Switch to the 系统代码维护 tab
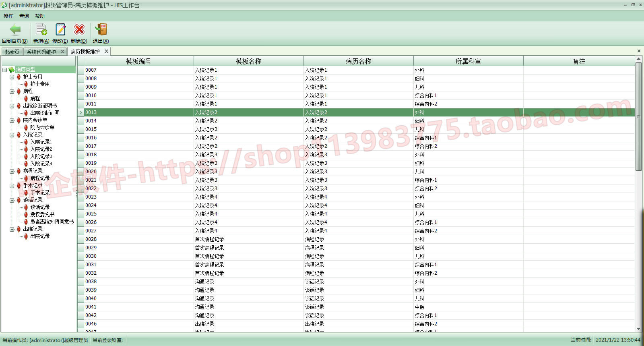Viewport: 644px width, 346px height. 41,52
